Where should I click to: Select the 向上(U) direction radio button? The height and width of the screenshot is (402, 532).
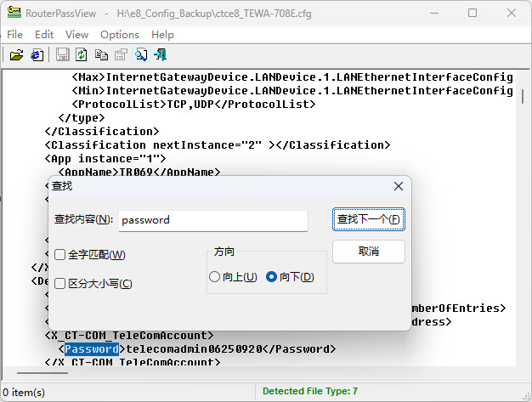tap(215, 277)
